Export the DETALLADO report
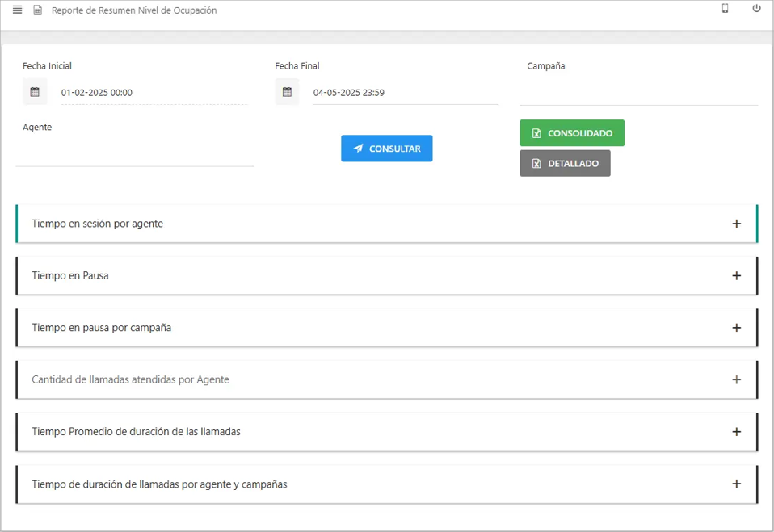Image resolution: width=774 pixels, height=532 pixels. point(565,162)
